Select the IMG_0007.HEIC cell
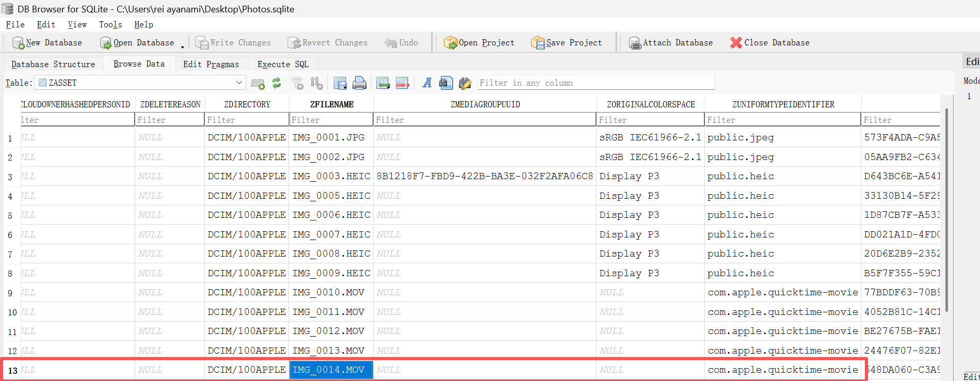The width and height of the screenshot is (980, 381). pyautogui.click(x=331, y=234)
